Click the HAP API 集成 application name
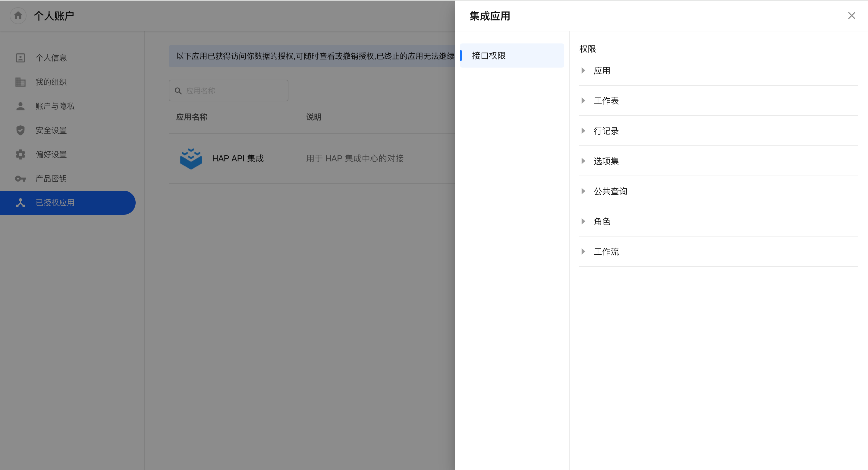 click(237, 158)
